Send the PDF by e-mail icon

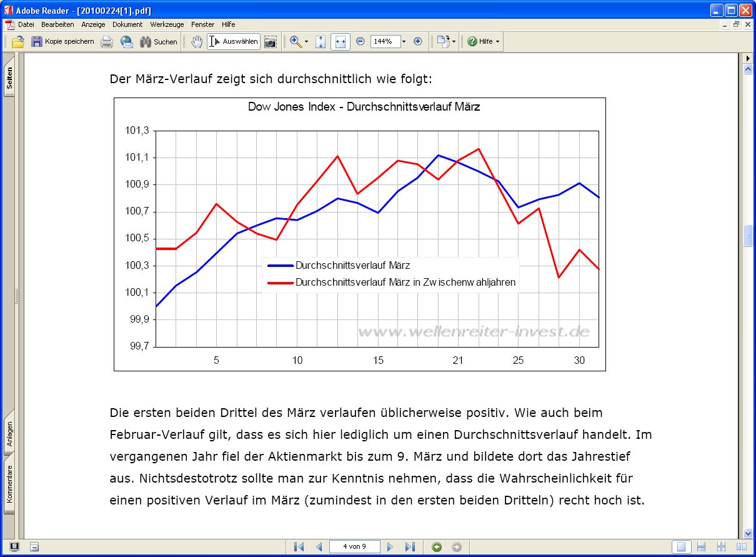[127, 42]
